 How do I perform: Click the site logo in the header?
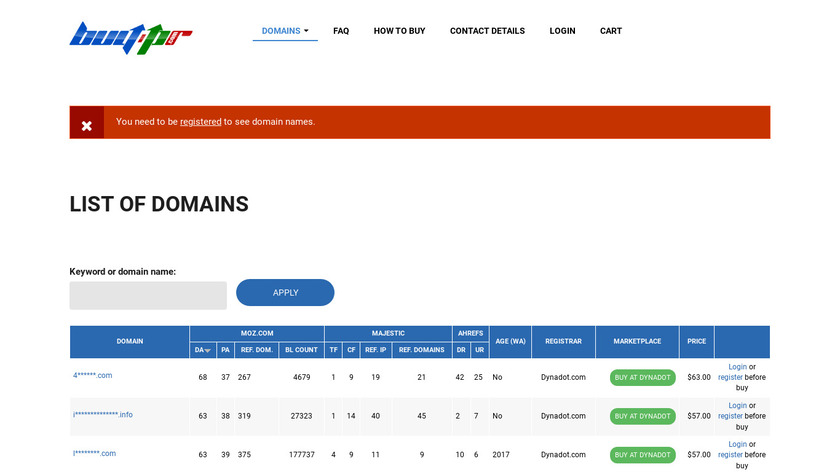pos(130,37)
